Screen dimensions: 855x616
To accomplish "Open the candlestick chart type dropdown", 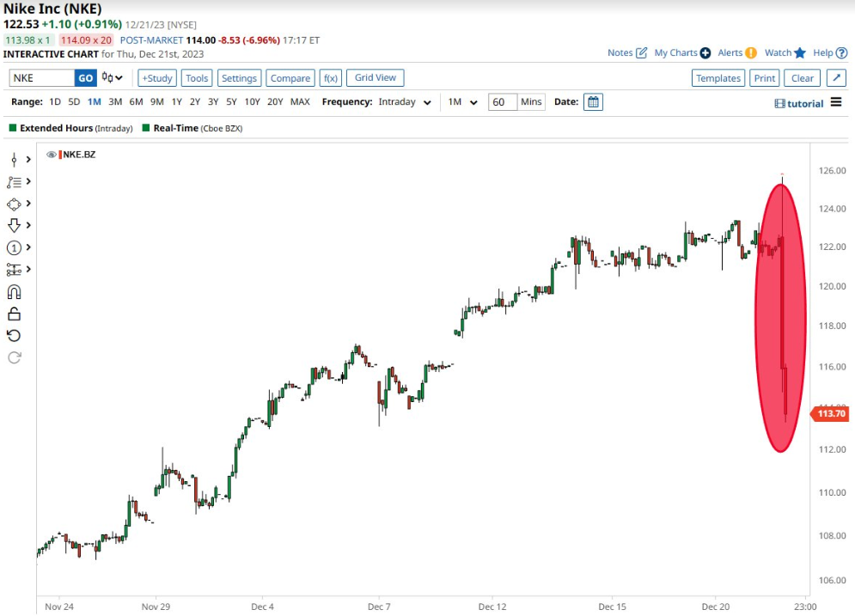I will (112, 78).
